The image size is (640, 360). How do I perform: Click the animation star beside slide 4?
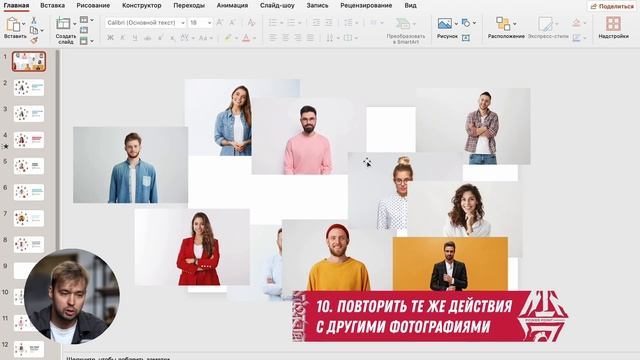point(6,146)
